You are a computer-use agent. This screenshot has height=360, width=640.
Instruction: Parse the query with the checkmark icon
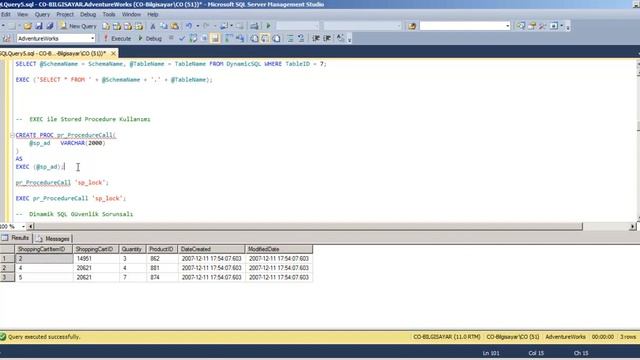[x=182, y=38]
